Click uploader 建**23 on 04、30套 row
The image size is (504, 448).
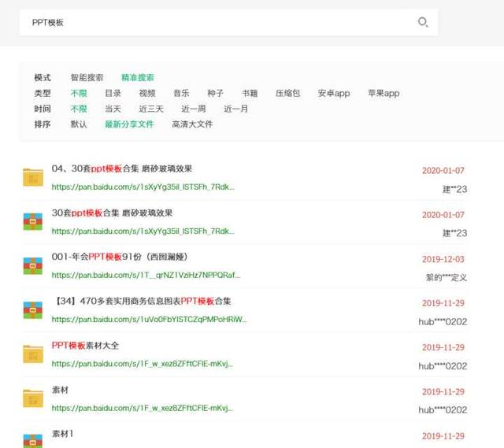pyautogui.click(x=454, y=189)
